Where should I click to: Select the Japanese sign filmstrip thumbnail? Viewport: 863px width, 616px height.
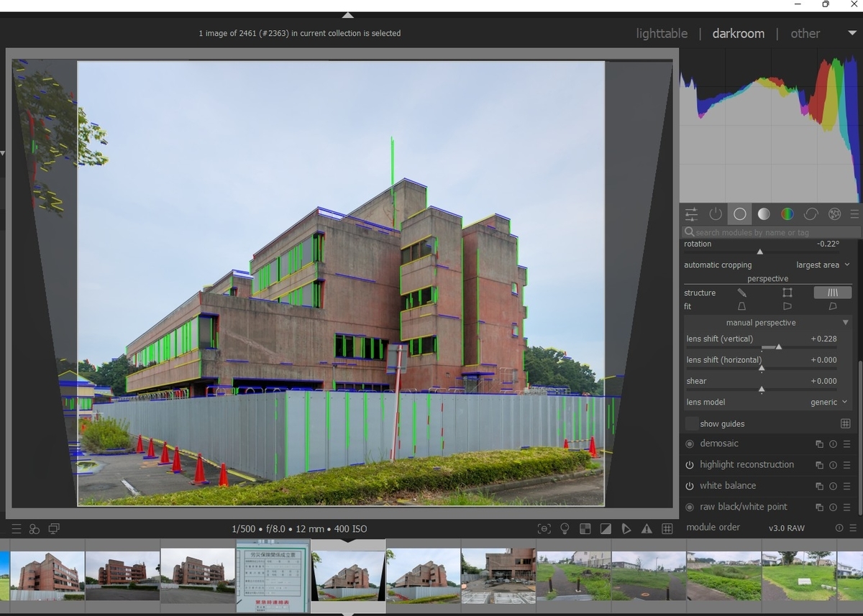pos(273,575)
